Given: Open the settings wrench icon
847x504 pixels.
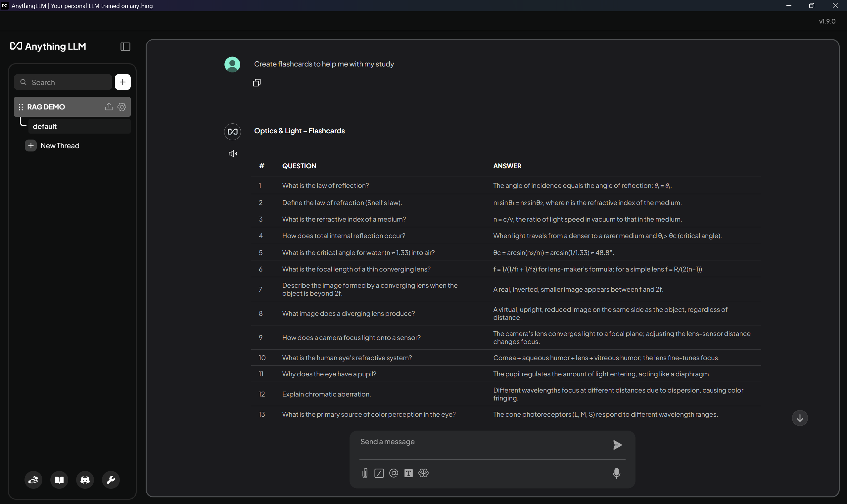Looking at the screenshot, I should click(x=111, y=480).
